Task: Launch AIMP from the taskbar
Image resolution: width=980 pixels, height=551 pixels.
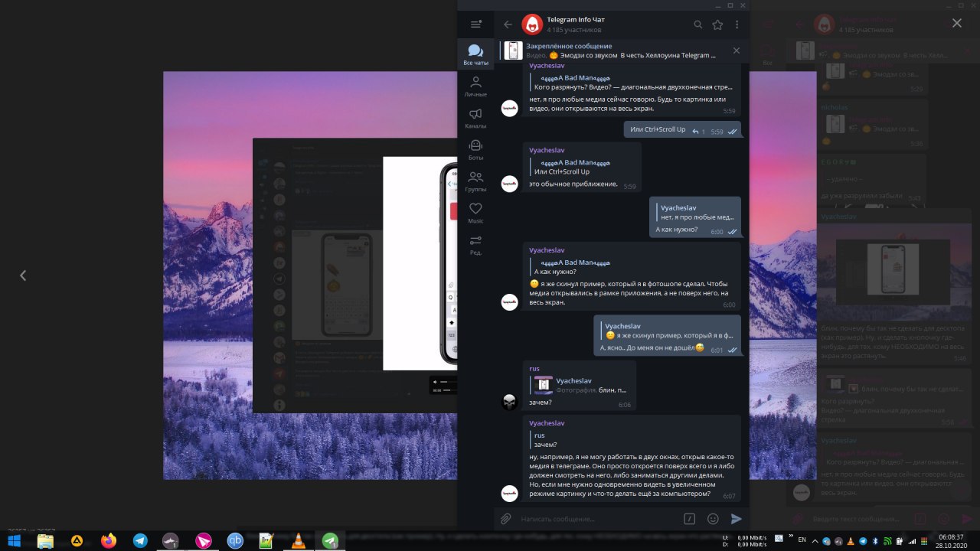Action: [x=77, y=540]
